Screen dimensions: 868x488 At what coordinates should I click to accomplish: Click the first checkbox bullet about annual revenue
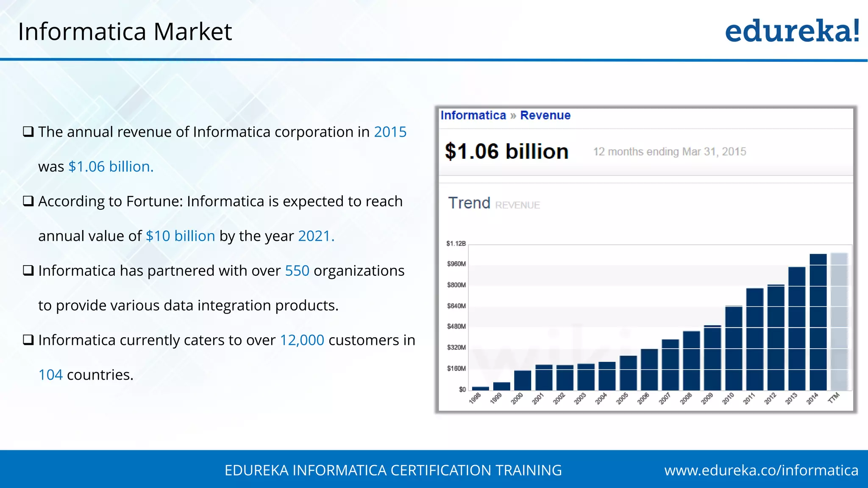click(x=28, y=132)
